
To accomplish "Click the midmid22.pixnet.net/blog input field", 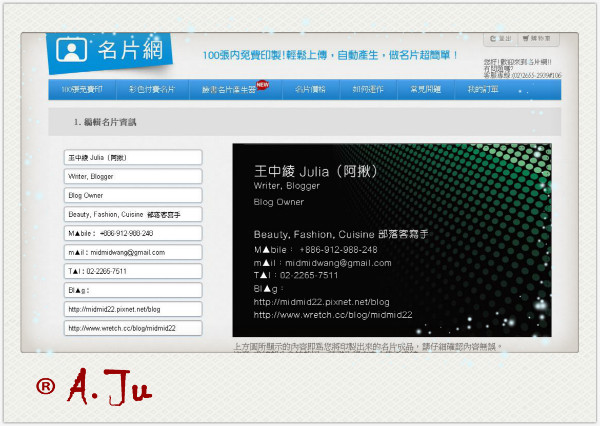I will [x=133, y=309].
